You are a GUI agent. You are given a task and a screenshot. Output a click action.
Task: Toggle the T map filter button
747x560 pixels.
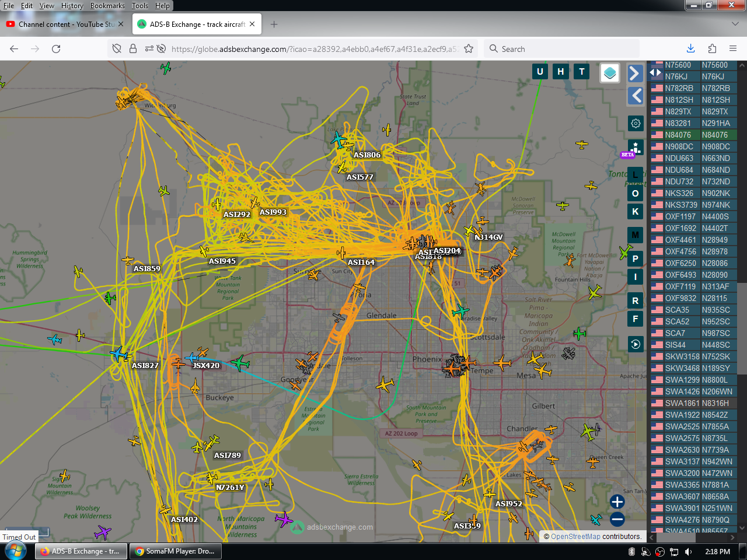coord(582,72)
